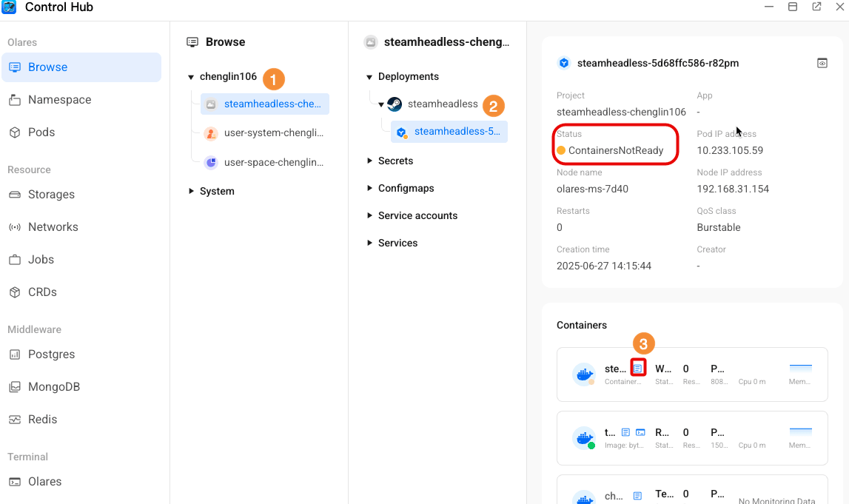Screen dimensions: 849x504
Task: Open logs for the first steamheadless container
Action: pyautogui.click(x=638, y=368)
